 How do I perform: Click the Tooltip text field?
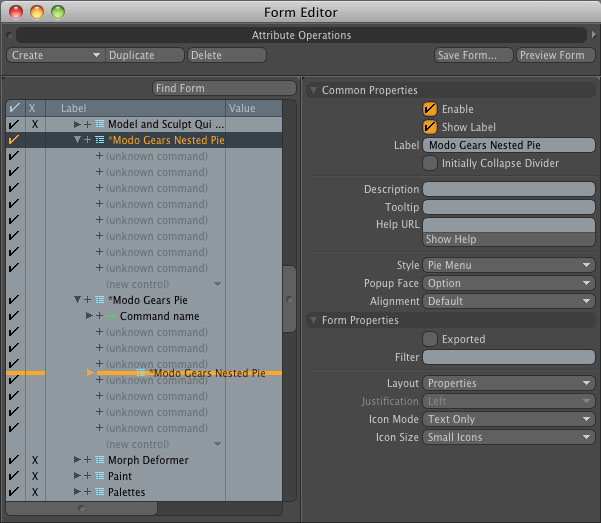pos(509,207)
